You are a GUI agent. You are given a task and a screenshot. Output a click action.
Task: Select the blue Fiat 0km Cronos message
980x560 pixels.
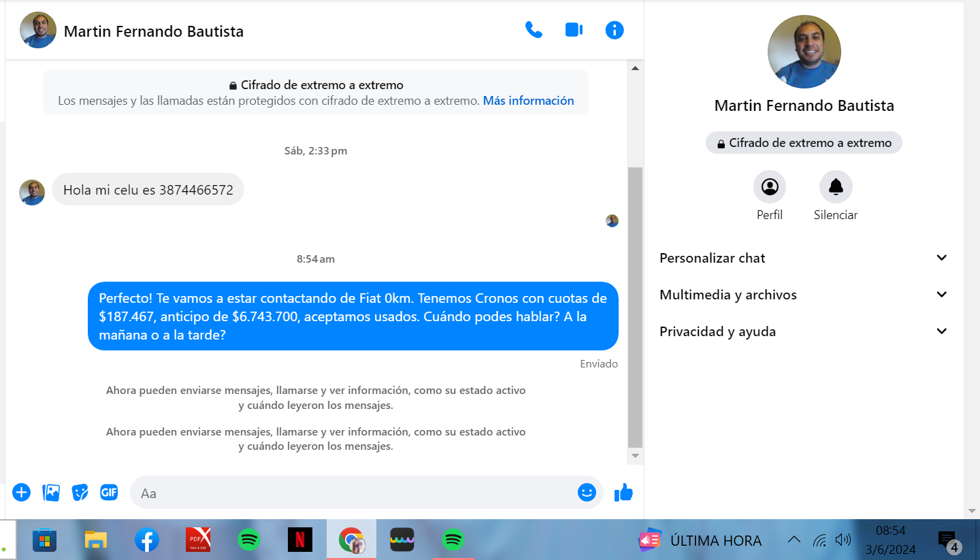coord(353,316)
